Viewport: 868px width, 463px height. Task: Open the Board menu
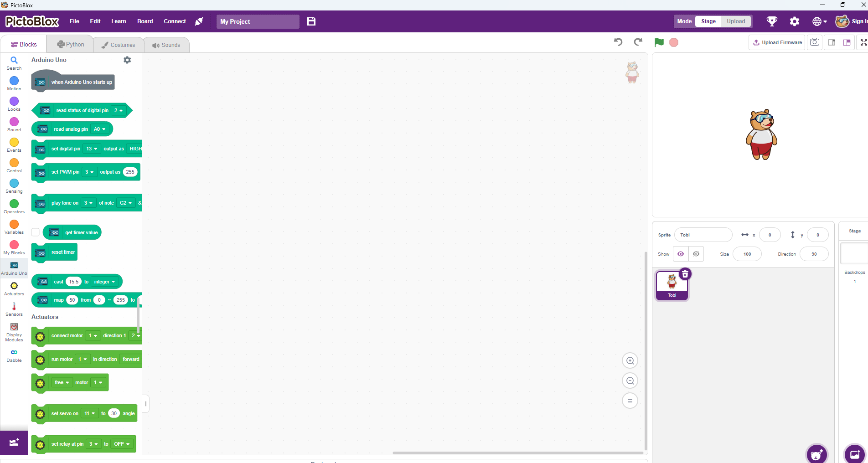coord(145,21)
